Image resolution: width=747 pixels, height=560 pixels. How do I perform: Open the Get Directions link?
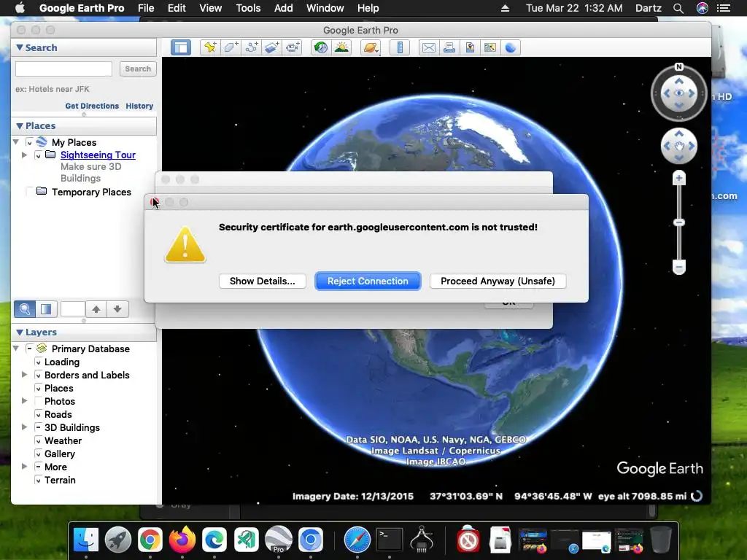tap(92, 106)
